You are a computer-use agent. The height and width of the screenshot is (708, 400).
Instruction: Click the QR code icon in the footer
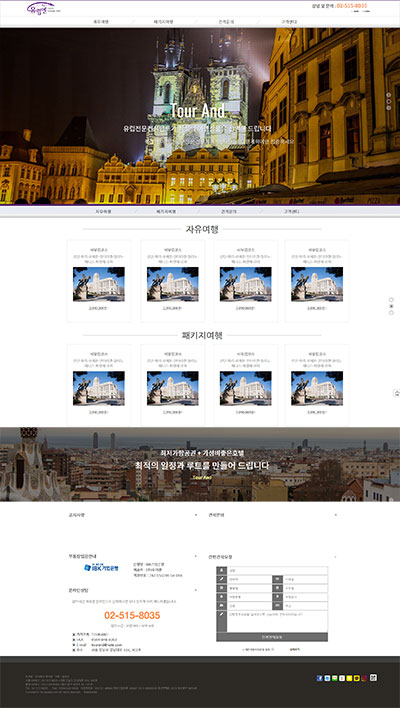point(373,677)
